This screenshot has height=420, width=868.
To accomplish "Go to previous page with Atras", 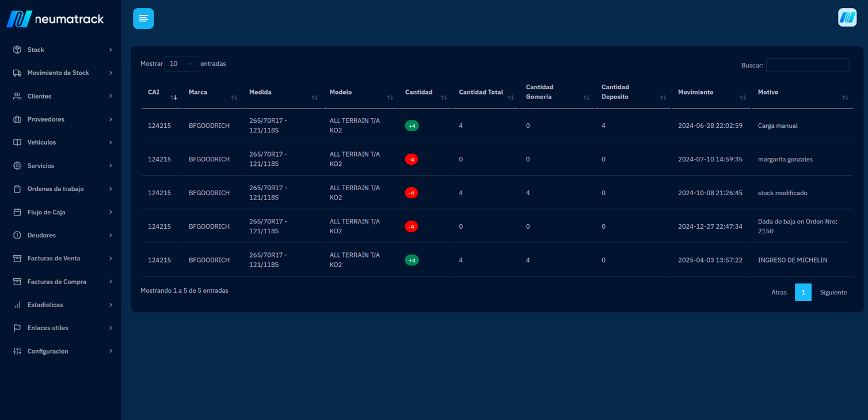I will pos(779,292).
